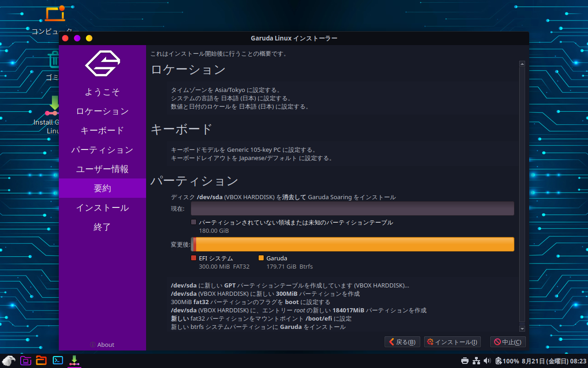Start installation with the インストール(I) button
Viewport: 588px width, 368px height.
click(x=452, y=342)
